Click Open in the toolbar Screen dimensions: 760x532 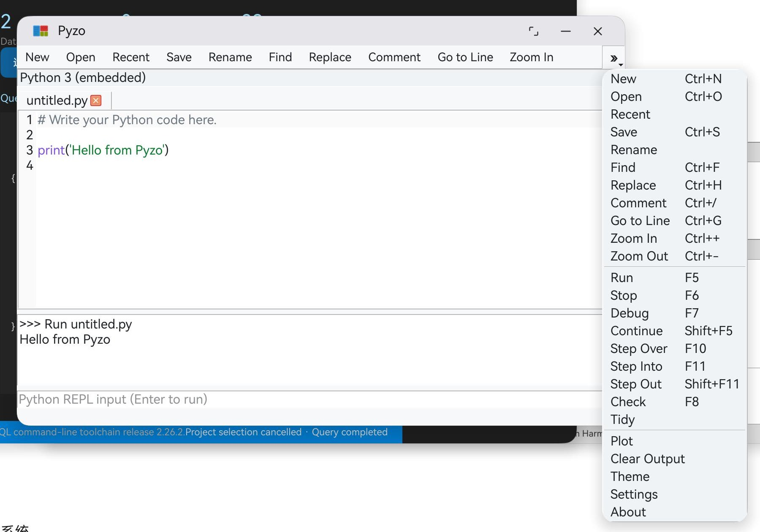tap(81, 57)
